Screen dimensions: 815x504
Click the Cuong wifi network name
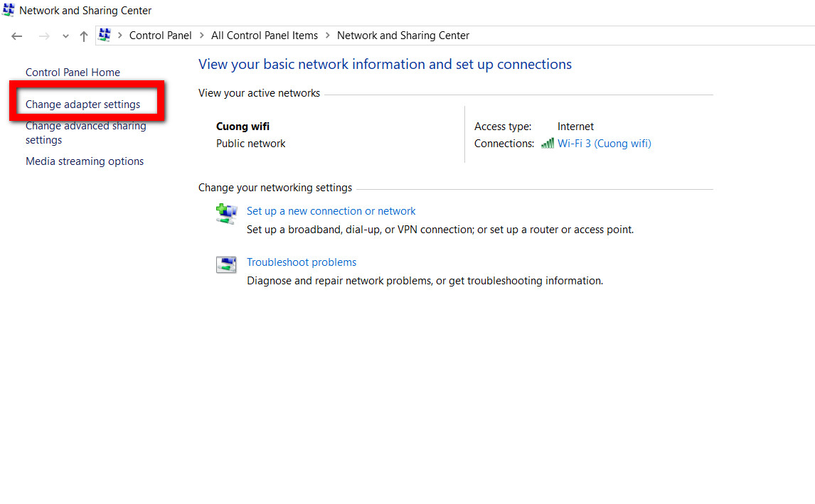(x=243, y=127)
